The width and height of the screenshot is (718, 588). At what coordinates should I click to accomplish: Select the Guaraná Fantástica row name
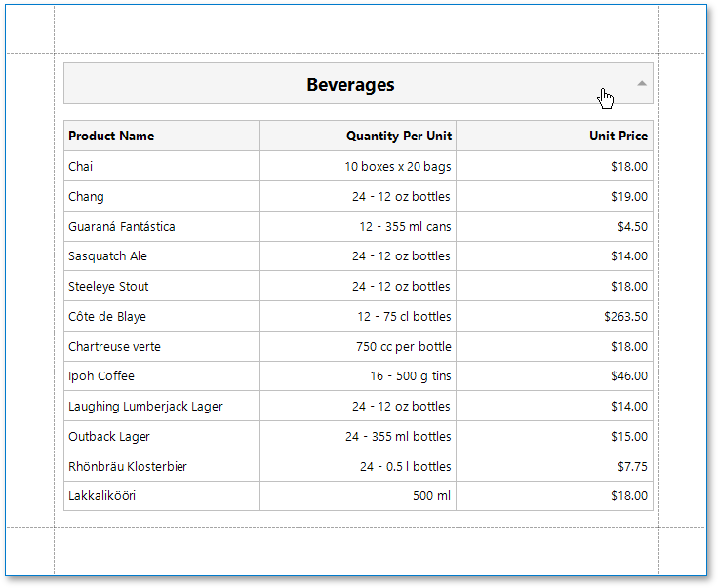click(x=122, y=227)
